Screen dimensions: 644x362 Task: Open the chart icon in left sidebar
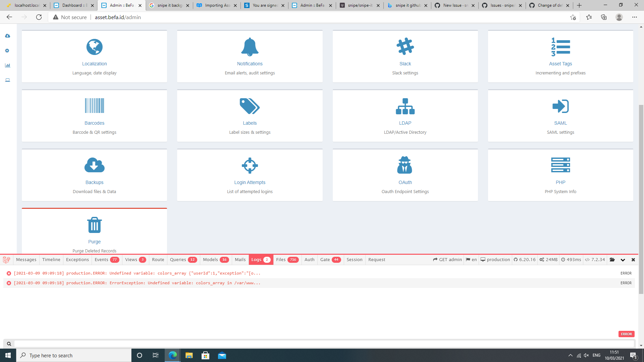[x=7, y=65]
